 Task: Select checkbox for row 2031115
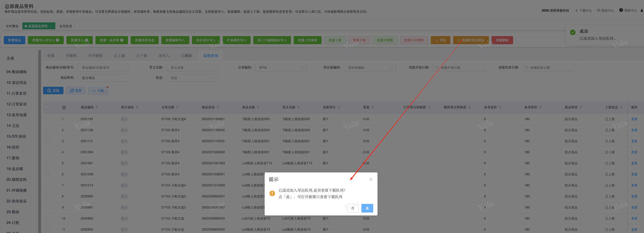[48, 141]
